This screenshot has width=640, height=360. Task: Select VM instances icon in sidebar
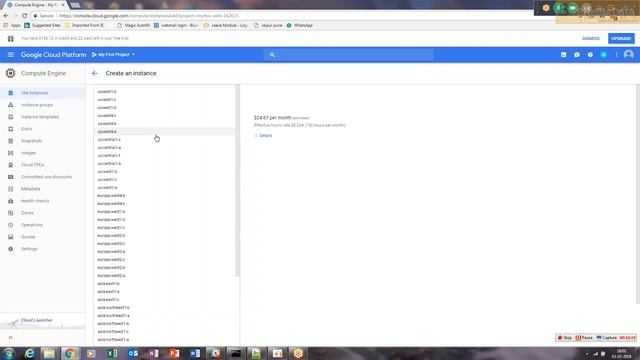pos(11,93)
